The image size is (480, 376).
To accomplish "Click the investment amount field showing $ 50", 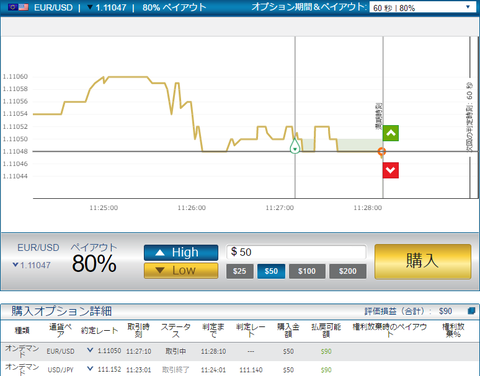I will click(x=296, y=252).
